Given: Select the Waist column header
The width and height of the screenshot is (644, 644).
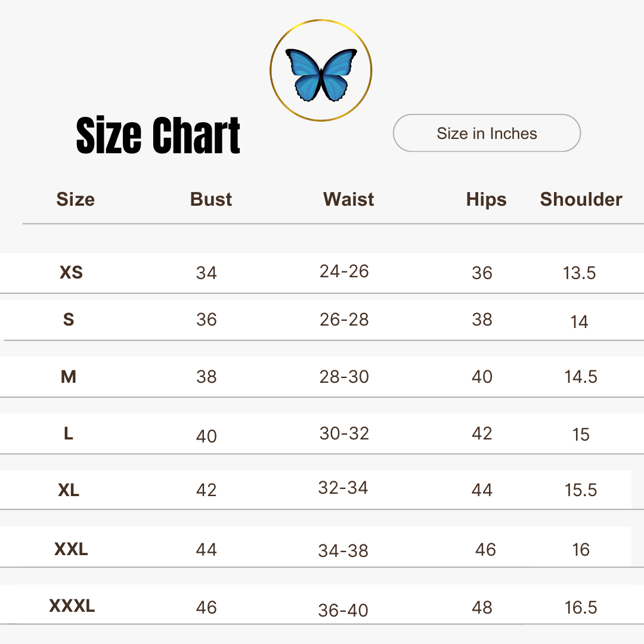Looking at the screenshot, I should [348, 199].
